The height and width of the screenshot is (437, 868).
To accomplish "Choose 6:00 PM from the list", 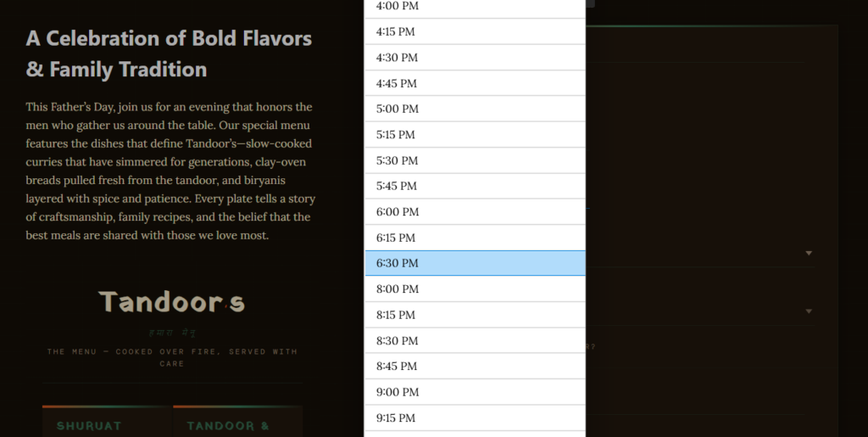I will pos(475,211).
